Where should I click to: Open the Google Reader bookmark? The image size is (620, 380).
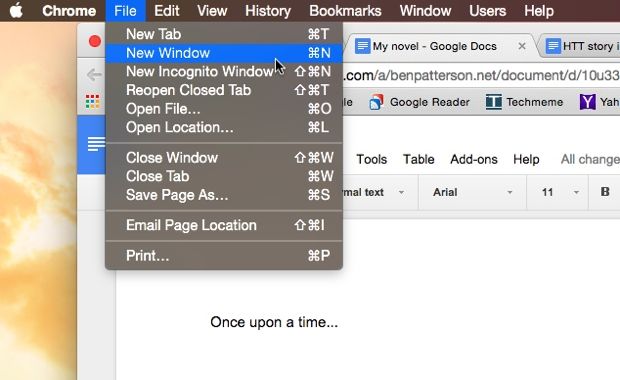click(419, 102)
